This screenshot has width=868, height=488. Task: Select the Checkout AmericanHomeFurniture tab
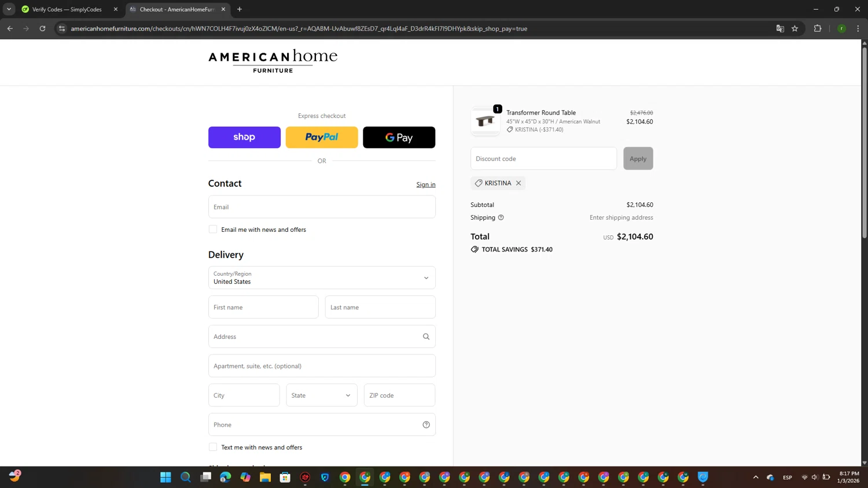click(176, 9)
